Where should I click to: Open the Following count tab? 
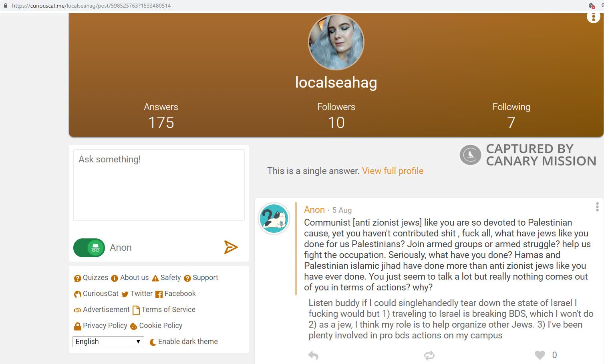coord(511,115)
